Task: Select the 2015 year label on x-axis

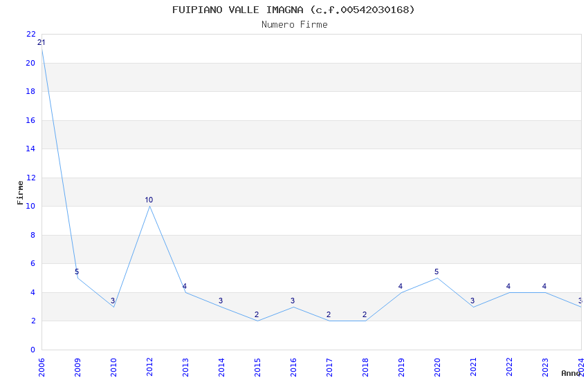Action: pyautogui.click(x=257, y=368)
